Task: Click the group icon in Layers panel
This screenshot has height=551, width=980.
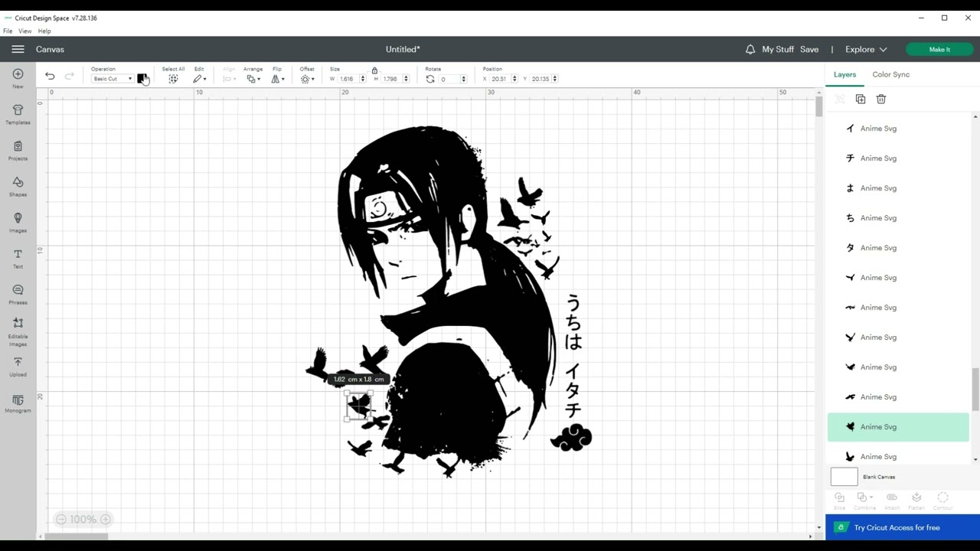Action: 840,99
